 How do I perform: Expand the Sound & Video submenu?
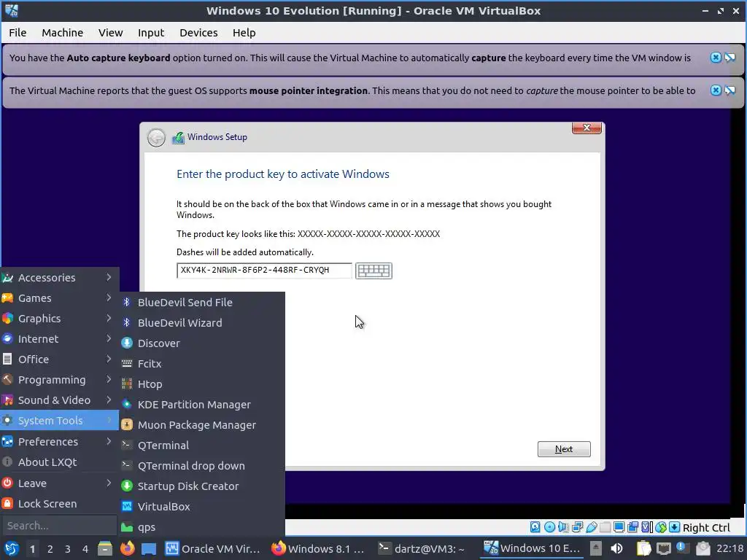click(59, 400)
